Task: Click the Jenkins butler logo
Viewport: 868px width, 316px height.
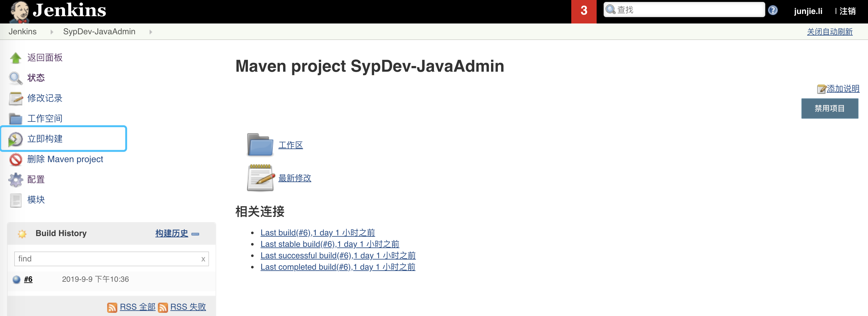Action: [x=19, y=12]
